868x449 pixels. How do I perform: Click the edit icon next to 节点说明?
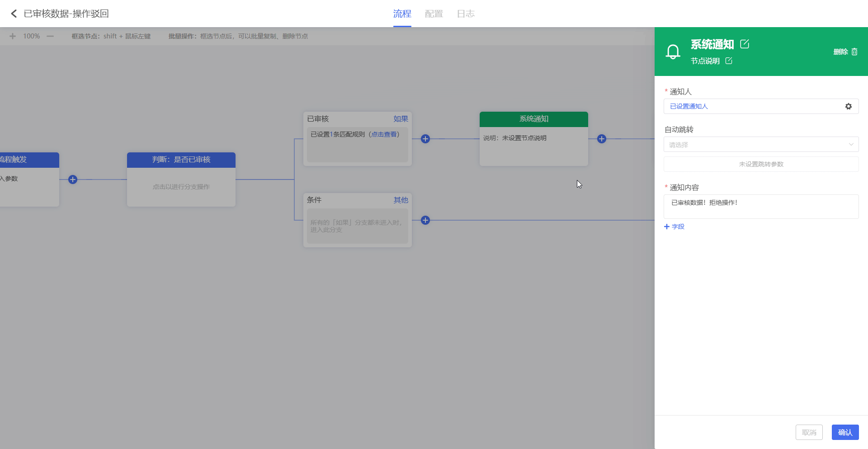[x=729, y=61]
